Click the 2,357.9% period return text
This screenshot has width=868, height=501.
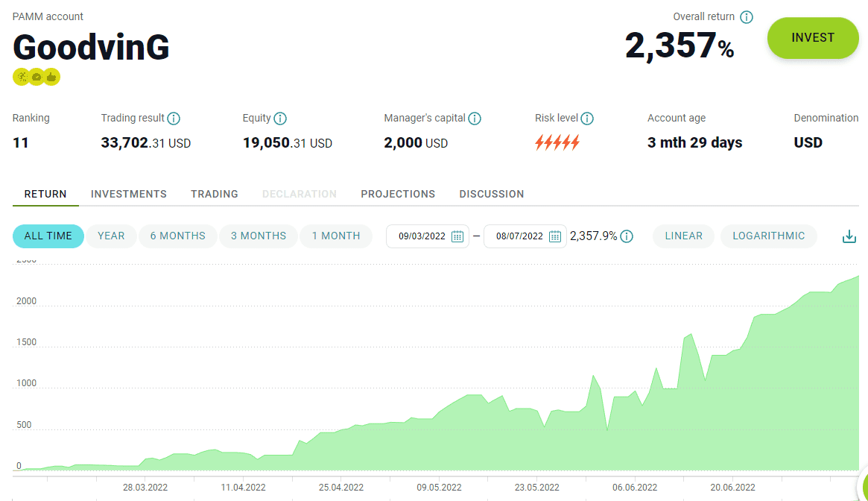click(593, 236)
